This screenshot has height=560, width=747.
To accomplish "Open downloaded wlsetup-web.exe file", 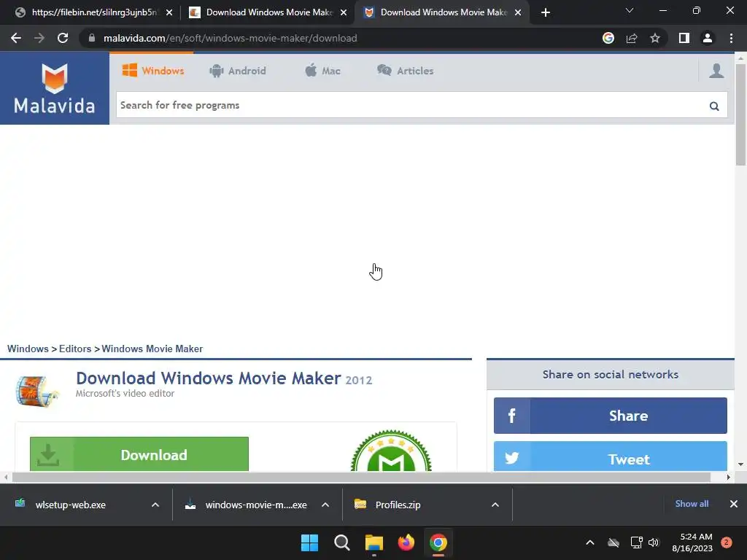I will 71,505.
